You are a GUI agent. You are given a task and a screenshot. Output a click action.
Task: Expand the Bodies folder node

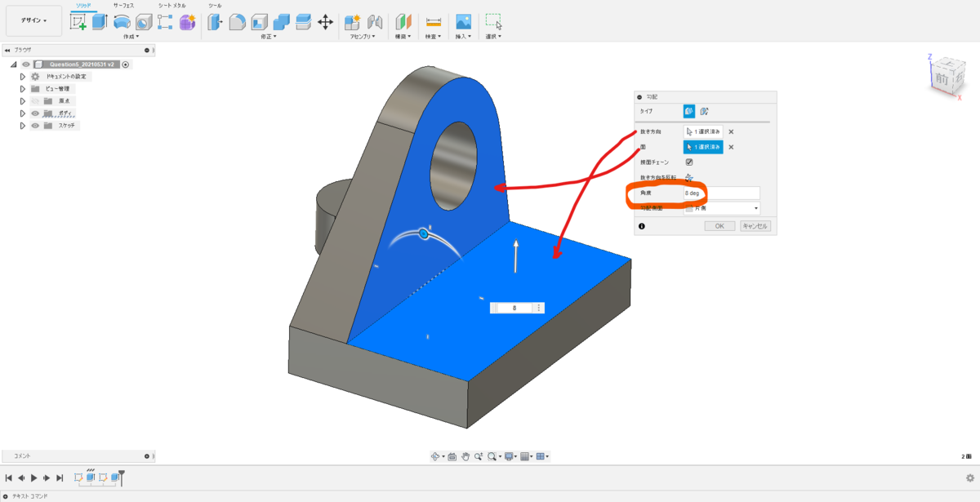click(x=23, y=113)
